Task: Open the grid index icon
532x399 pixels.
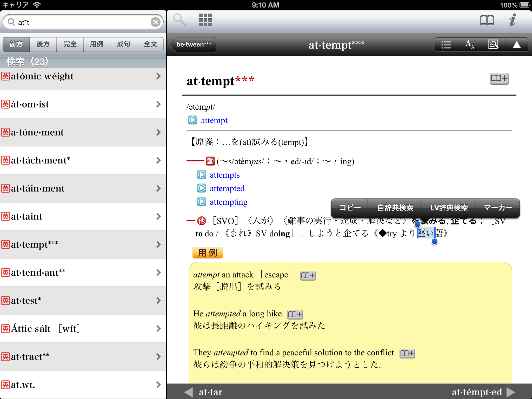Action: pyautogui.click(x=205, y=20)
